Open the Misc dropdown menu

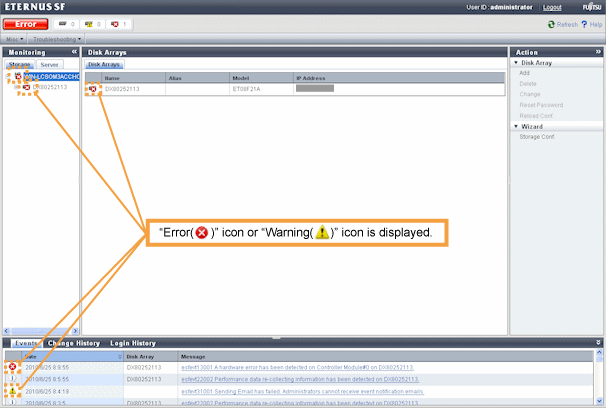[x=15, y=39]
